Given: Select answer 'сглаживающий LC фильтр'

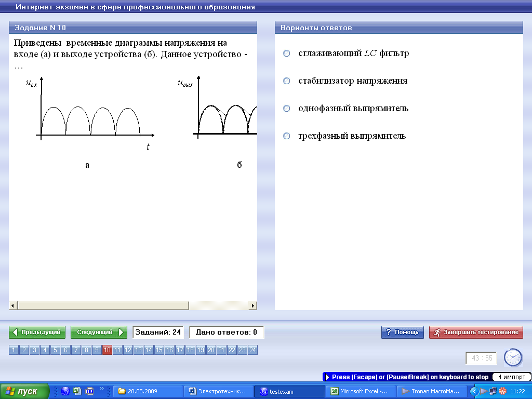Looking at the screenshot, I should tap(287, 54).
